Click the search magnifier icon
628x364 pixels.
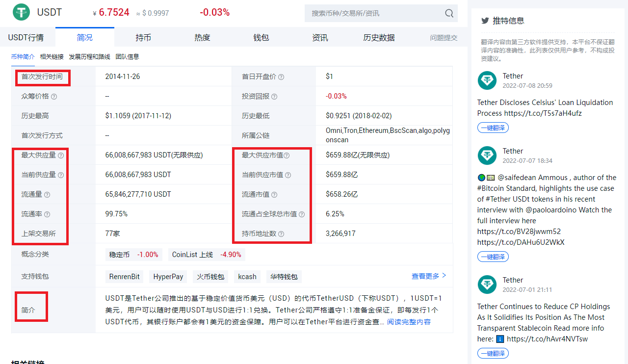448,13
